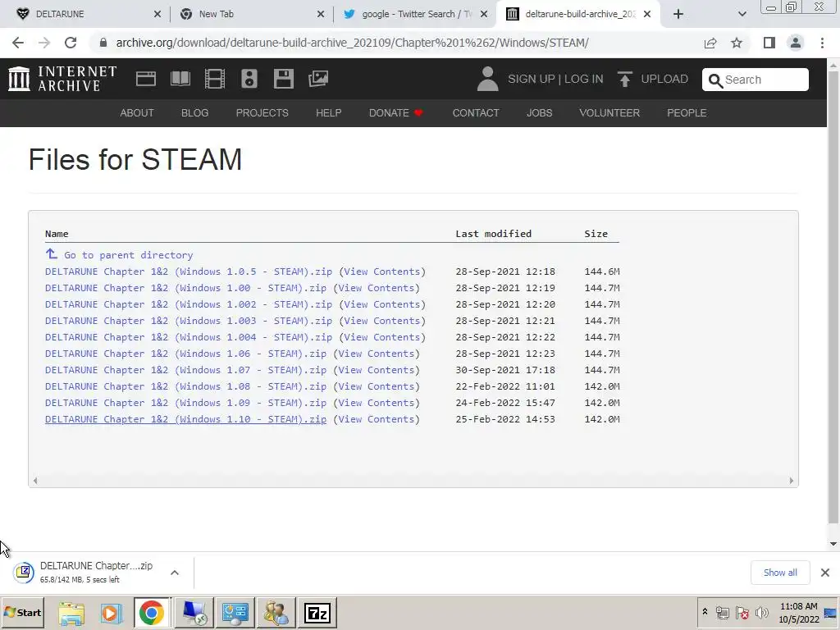Go back with the browser back arrow

pos(18,43)
